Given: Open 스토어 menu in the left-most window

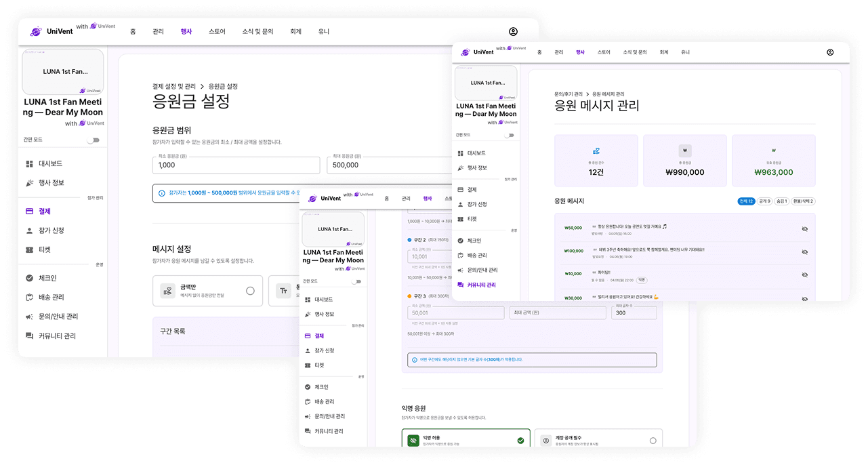Looking at the screenshot, I should pyautogui.click(x=217, y=32).
